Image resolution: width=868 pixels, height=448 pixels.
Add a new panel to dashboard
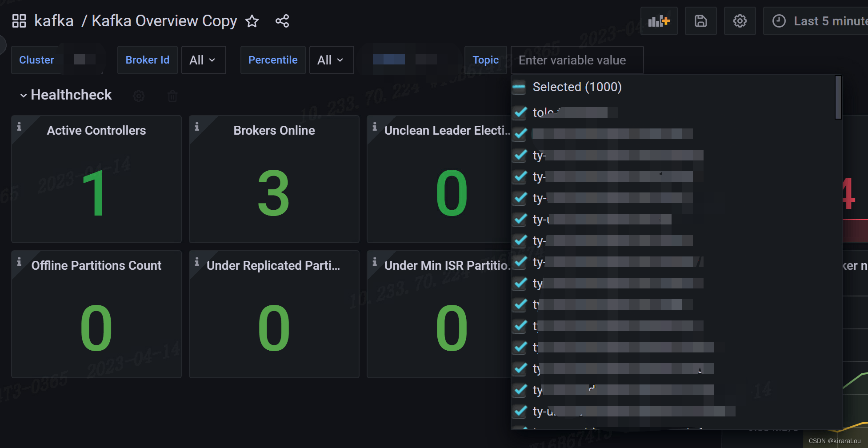tap(659, 21)
